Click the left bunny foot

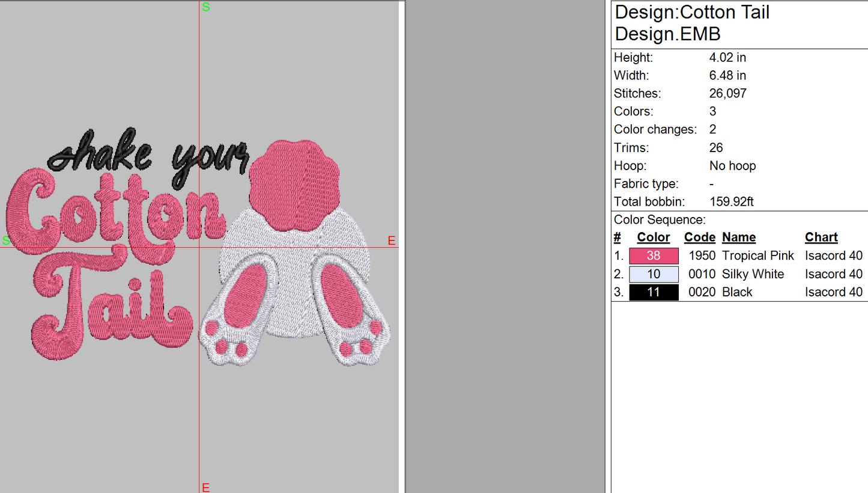(x=239, y=309)
